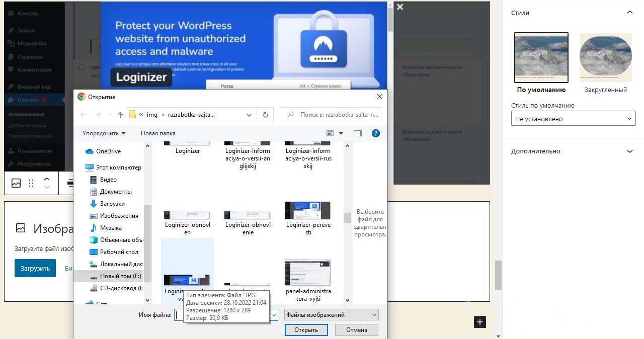Click the black plus add block button
Image resolution: width=644 pixels, height=339 pixels.
(480, 322)
